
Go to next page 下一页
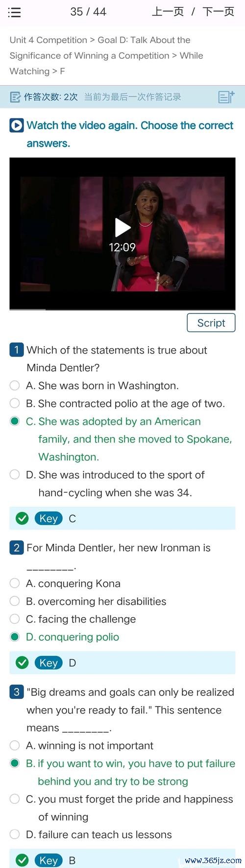point(218,12)
